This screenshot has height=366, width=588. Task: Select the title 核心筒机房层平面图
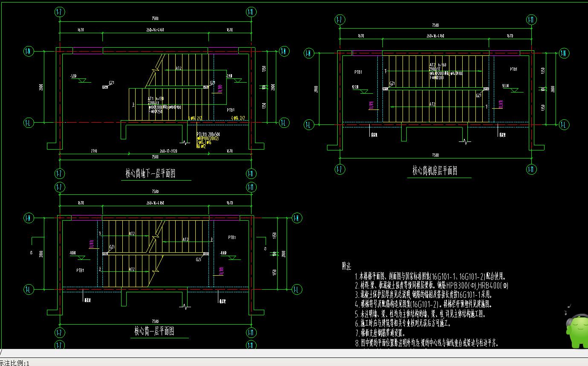click(435, 171)
